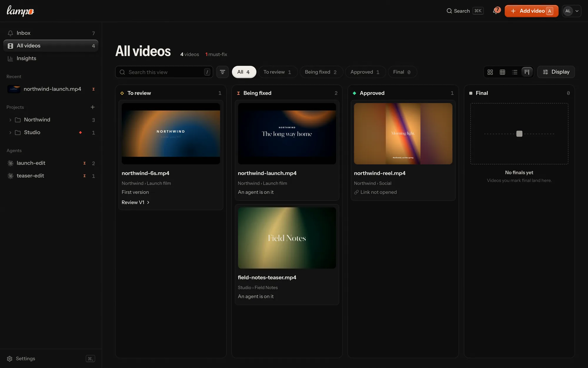588x368 pixels.
Task: Open the notifications bell icon
Action: click(496, 11)
